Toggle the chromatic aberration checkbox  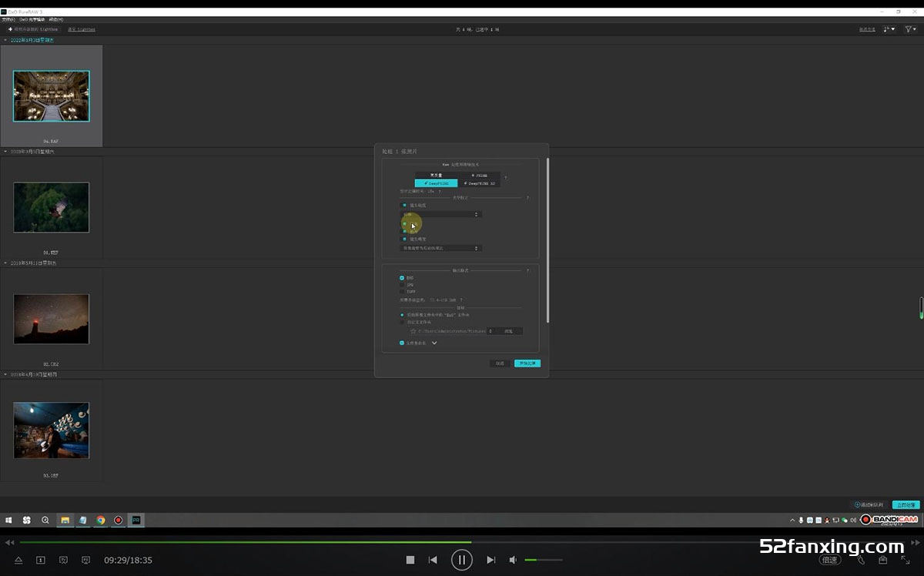tap(404, 231)
